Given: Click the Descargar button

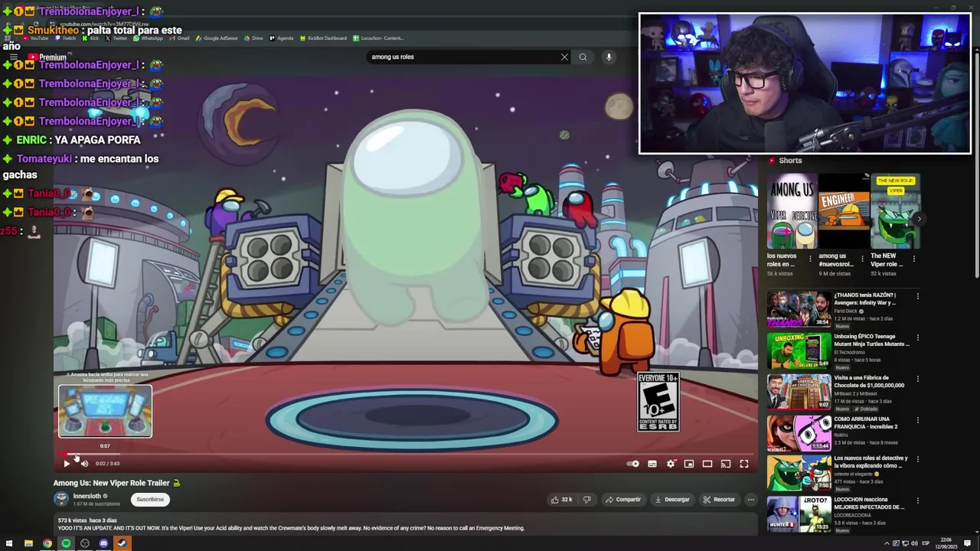Looking at the screenshot, I should click(672, 500).
